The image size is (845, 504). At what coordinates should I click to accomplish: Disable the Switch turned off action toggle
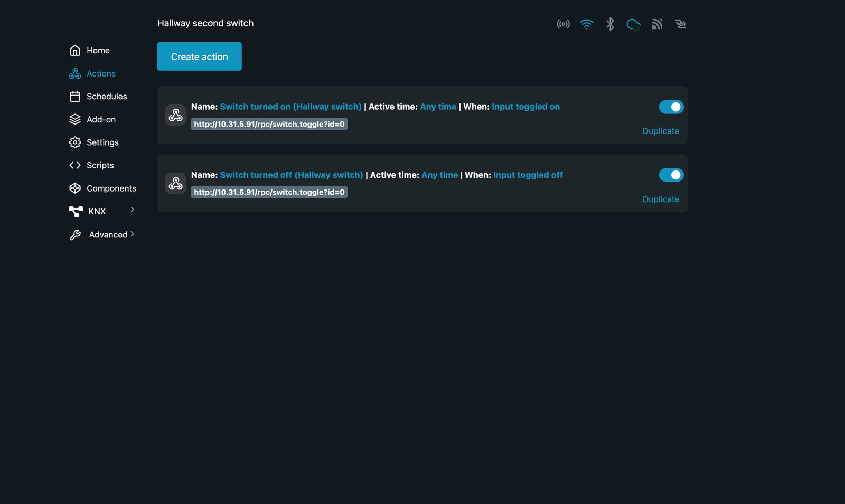[x=671, y=175]
